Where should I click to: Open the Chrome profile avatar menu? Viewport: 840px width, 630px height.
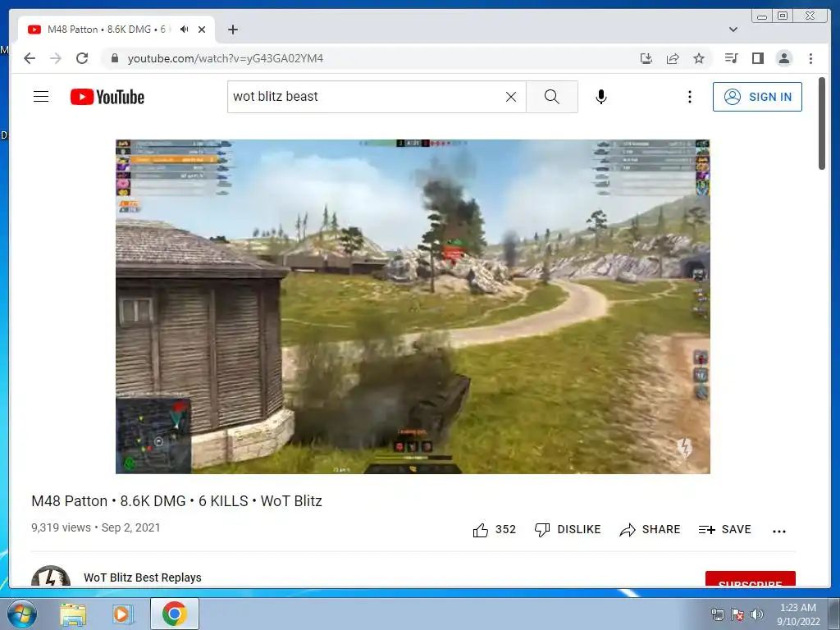[x=783, y=58]
